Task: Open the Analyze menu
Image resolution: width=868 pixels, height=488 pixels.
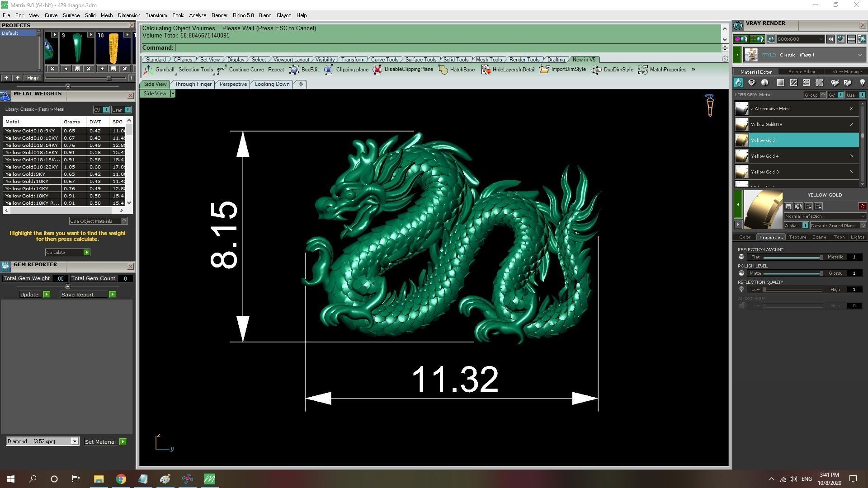Action: tap(197, 15)
